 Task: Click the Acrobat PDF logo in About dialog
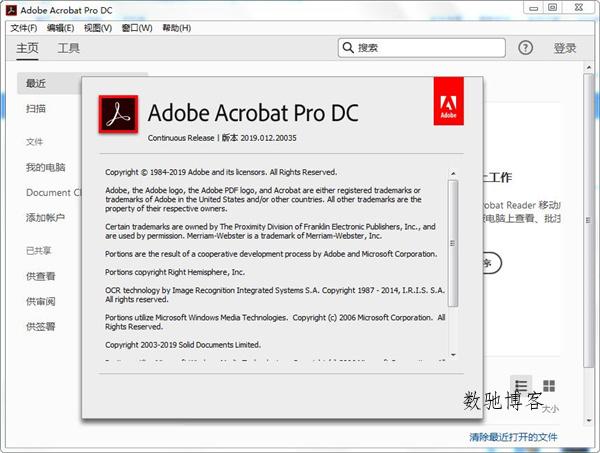(118, 114)
